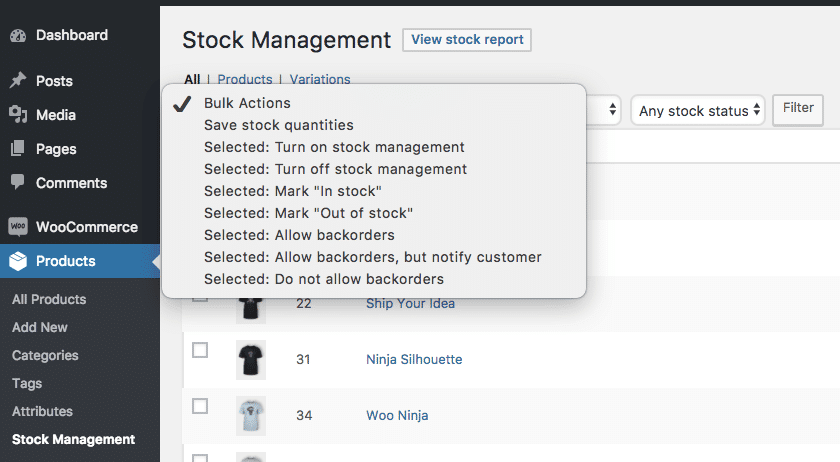The image size is (840, 462).
Task: Click the Filter button
Action: [x=798, y=110]
